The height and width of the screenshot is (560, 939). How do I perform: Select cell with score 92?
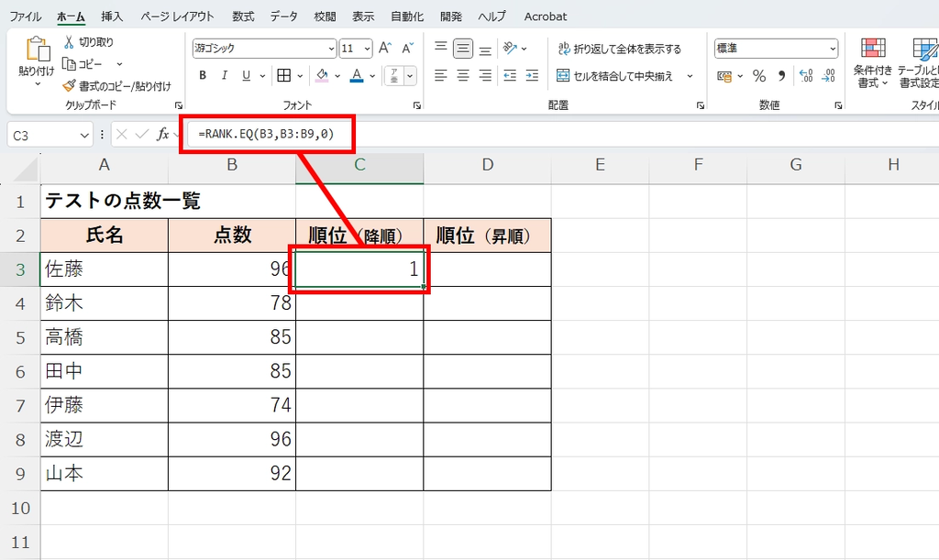coord(232,474)
